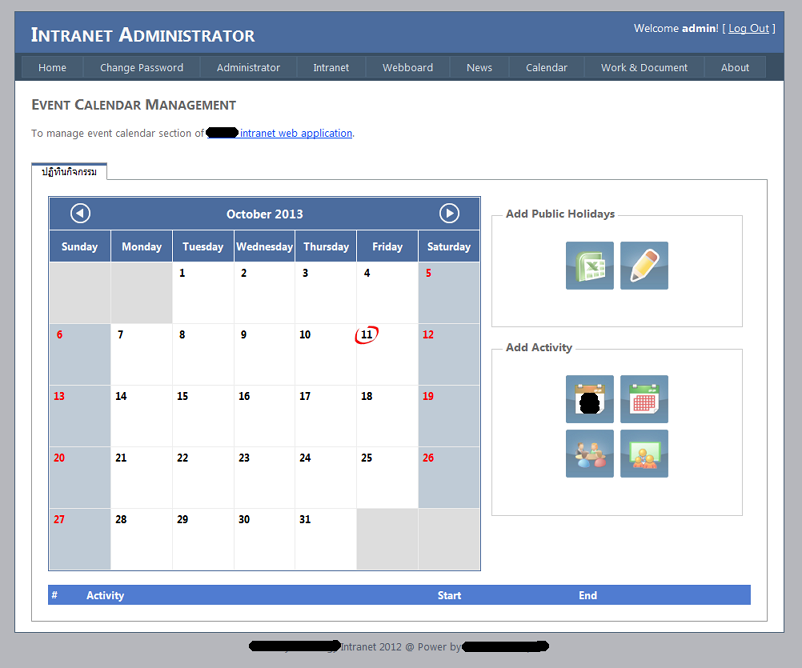
Task: Select October 1 on calendar
Action: (203, 293)
